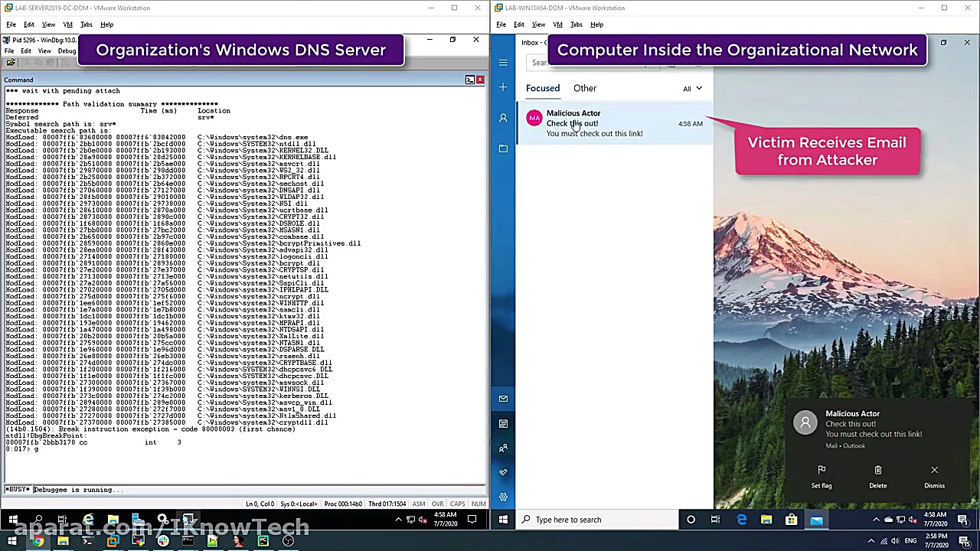
Task: Click muted volume icon on Server 2019 taskbar
Action: (x=423, y=520)
